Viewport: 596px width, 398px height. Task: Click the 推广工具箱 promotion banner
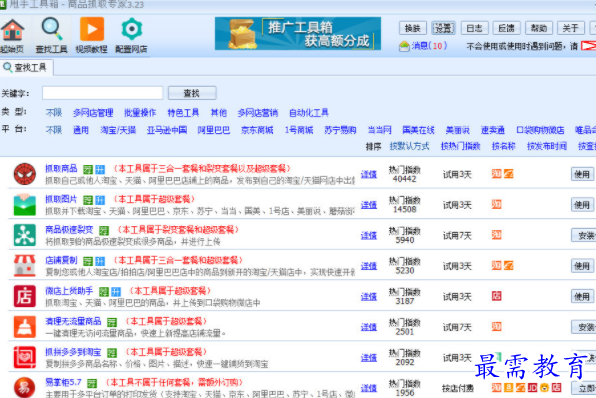[x=298, y=33]
